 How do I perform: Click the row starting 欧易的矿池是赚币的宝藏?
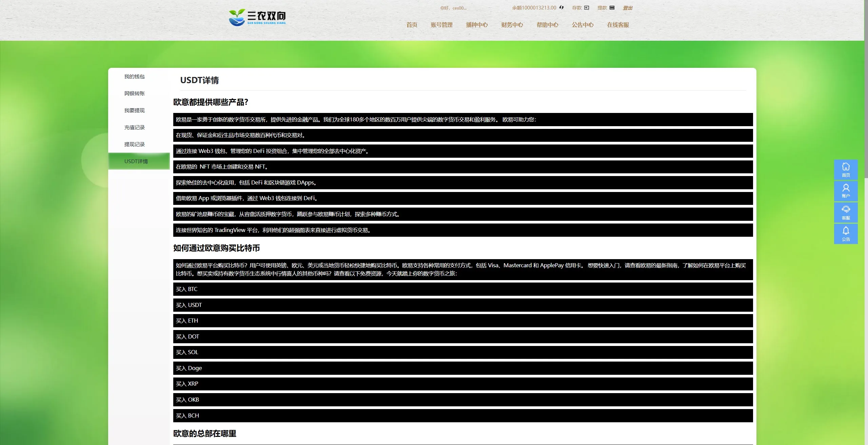(x=463, y=214)
